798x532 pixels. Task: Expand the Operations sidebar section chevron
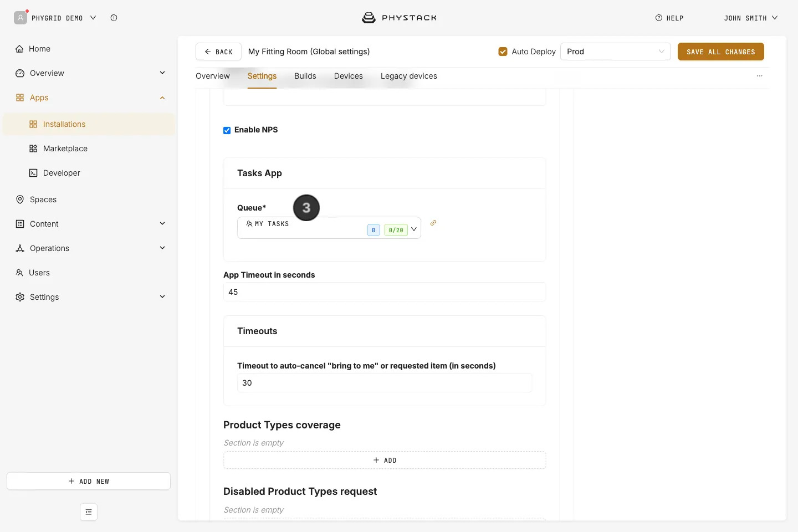162,248
